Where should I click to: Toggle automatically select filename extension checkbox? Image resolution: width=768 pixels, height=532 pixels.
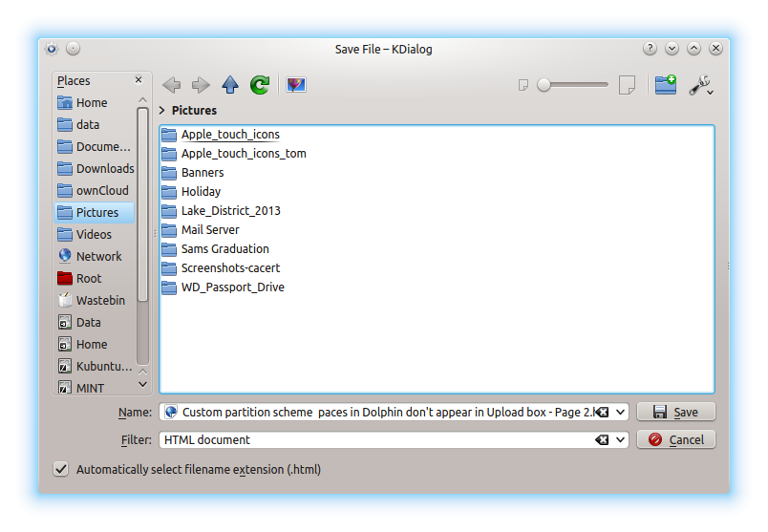(61, 469)
